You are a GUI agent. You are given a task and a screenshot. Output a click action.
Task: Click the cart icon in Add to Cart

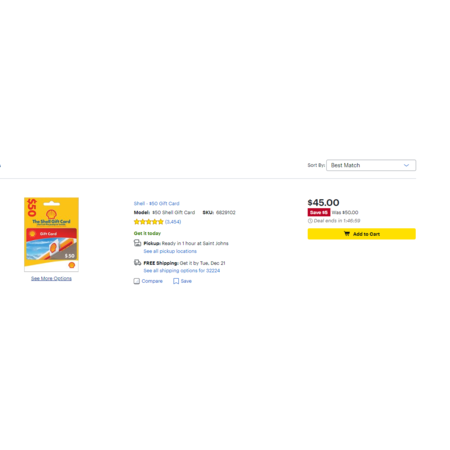point(347,234)
